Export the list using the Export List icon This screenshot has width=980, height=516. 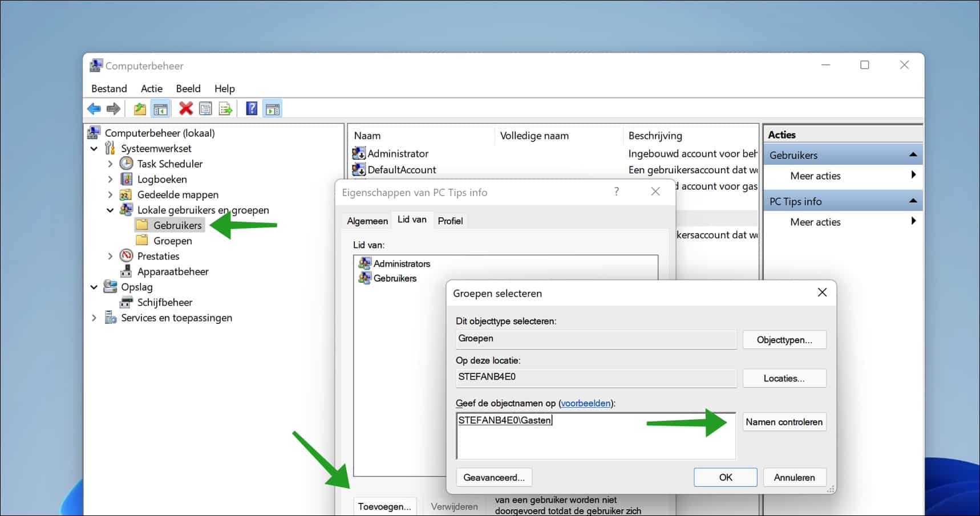pyautogui.click(x=225, y=108)
